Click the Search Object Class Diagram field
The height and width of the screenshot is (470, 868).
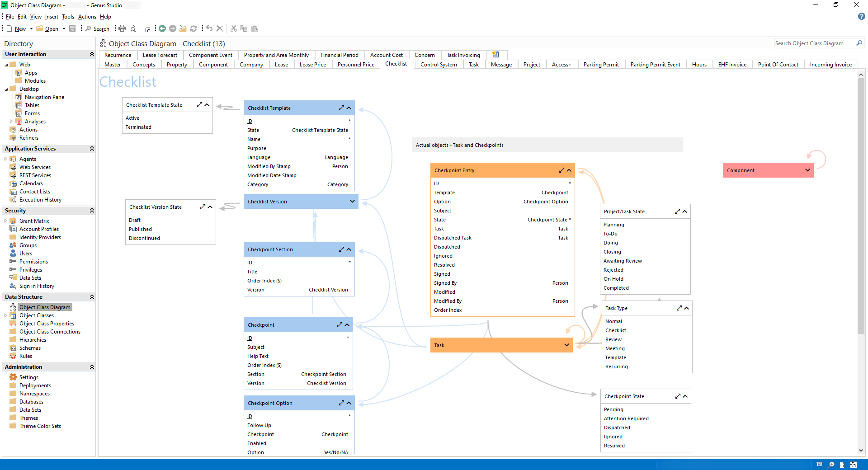tap(814, 43)
